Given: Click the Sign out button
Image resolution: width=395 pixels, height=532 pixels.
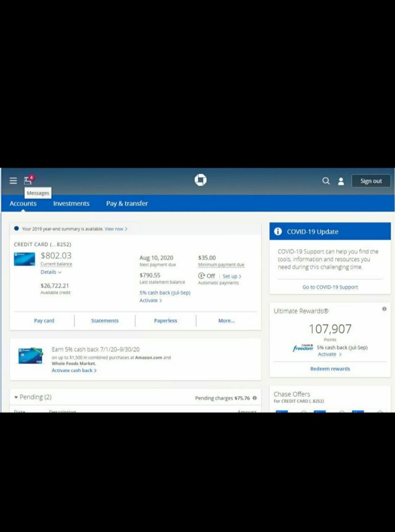Looking at the screenshot, I should coord(371,181).
